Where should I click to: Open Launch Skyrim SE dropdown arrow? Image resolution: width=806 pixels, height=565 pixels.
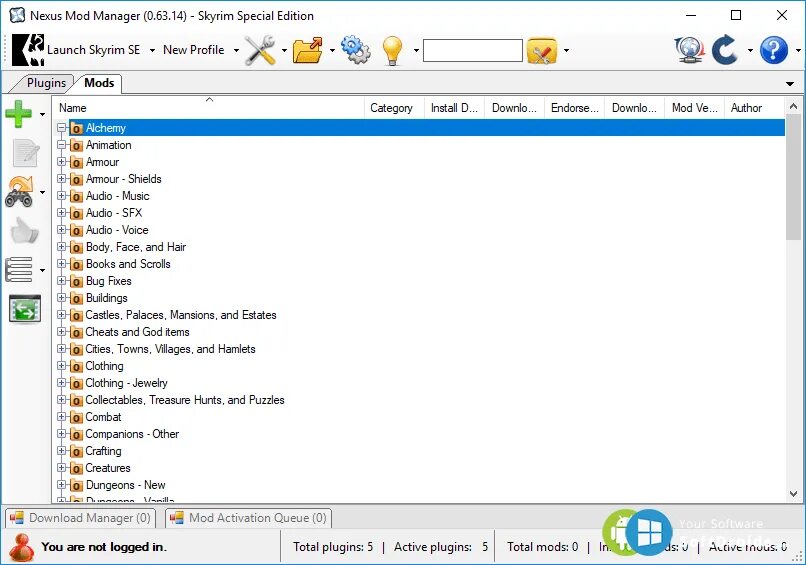coord(152,50)
